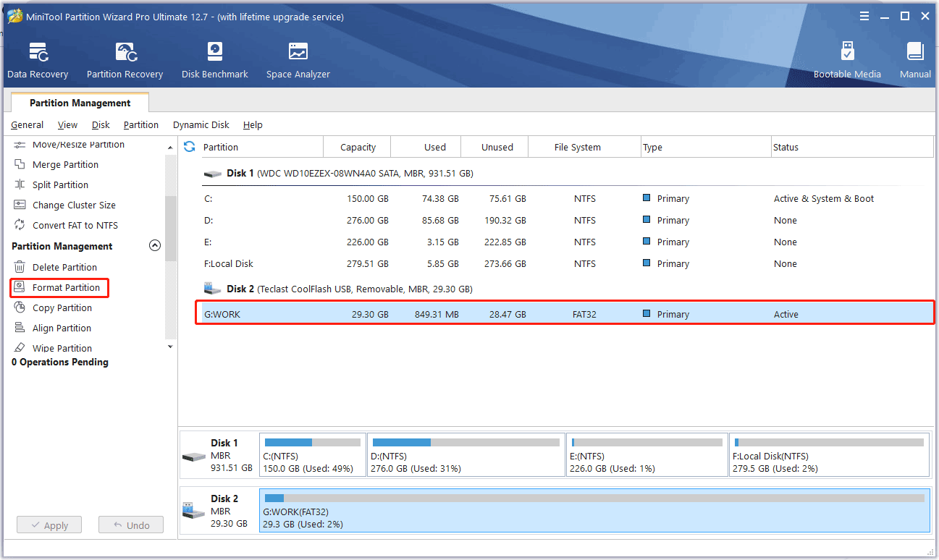The width and height of the screenshot is (939, 560).
Task: Click the Align Partition icon
Action: coord(20,328)
